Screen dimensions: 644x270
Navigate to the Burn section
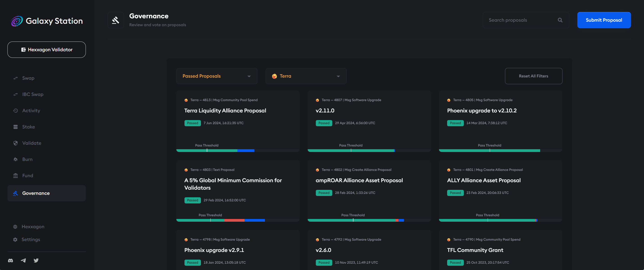[27, 159]
